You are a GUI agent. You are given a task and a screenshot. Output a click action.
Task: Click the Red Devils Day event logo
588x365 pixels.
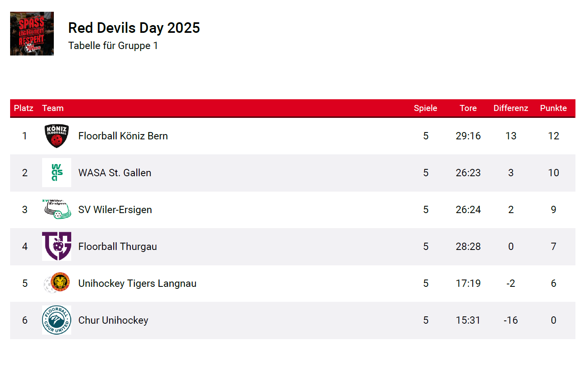[32, 34]
